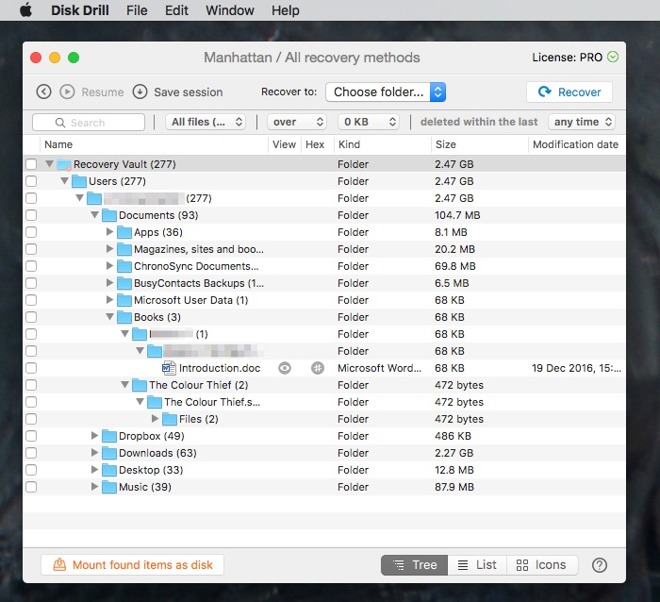The height and width of the screenshot is (602, 660).
Task: Open the Apple menu
Action: [x=26, y=10]
